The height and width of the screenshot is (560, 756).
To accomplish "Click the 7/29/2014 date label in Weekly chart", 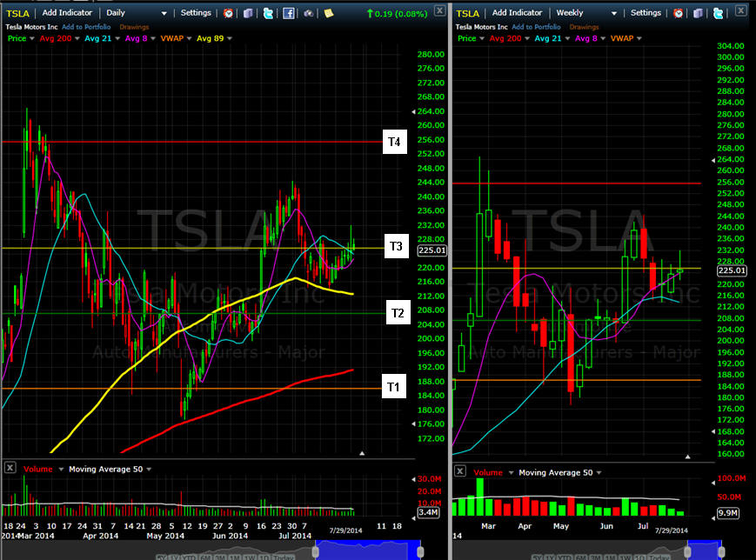I will (671, 530).
